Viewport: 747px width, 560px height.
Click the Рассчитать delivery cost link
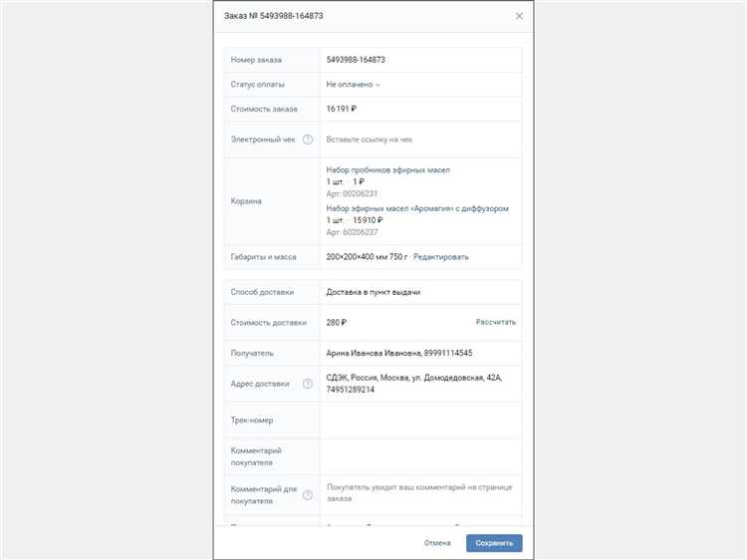[x=495, y=322]
